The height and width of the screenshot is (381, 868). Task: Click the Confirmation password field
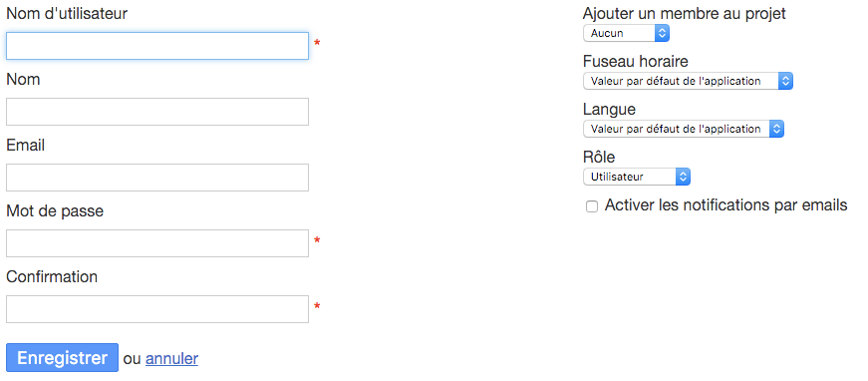[157, 309]
